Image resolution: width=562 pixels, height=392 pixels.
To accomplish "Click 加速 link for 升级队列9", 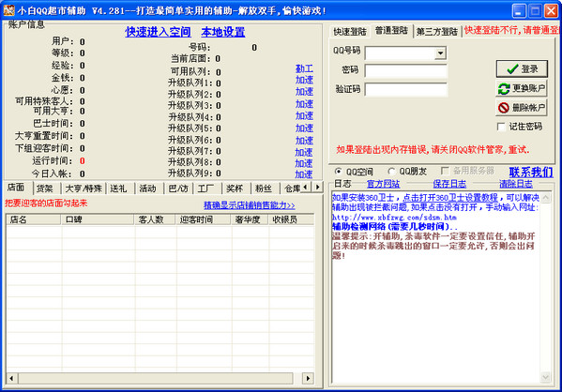I will pyautogui.click(x=304, y=174).
